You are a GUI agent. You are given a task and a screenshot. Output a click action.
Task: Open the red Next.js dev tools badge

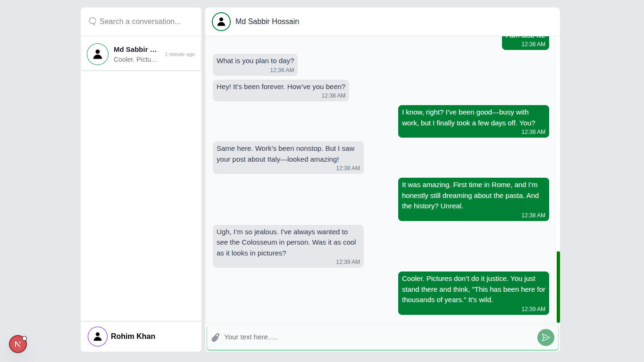point(18,344)
